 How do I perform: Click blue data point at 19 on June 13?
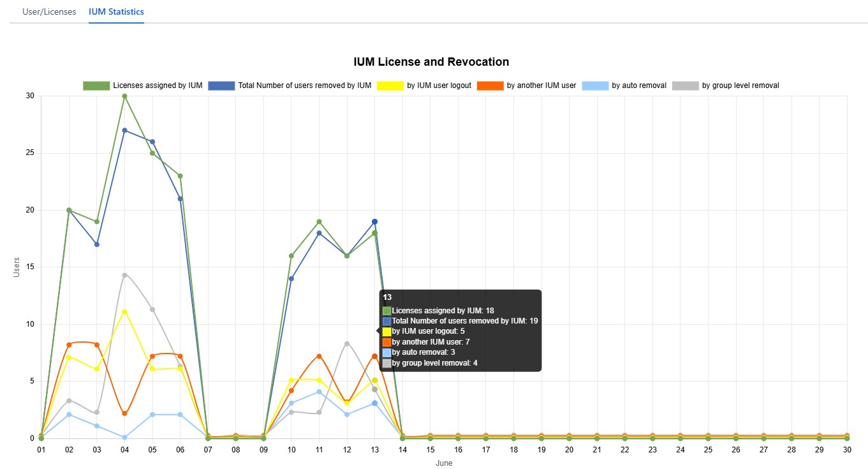[x=375, y=221]
